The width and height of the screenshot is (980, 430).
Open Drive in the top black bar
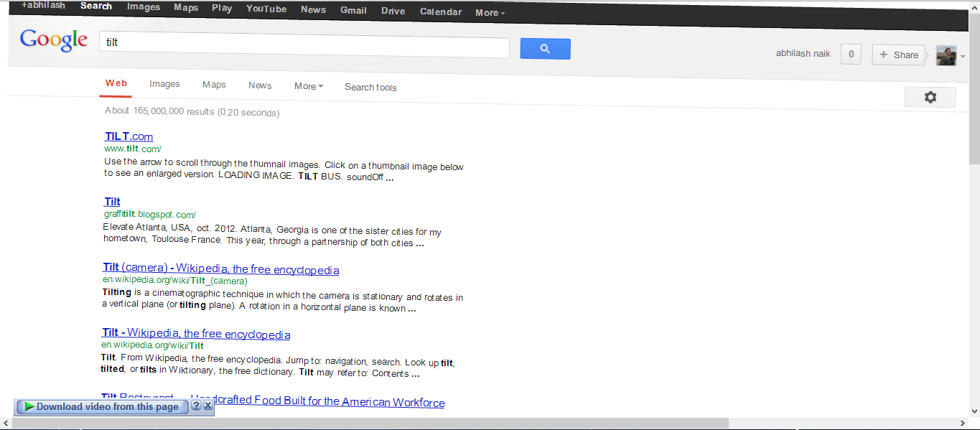(393, 11)
